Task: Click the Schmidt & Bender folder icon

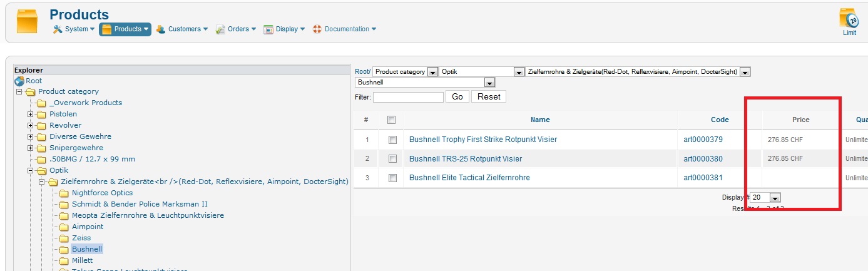Action: click(64, 204)
